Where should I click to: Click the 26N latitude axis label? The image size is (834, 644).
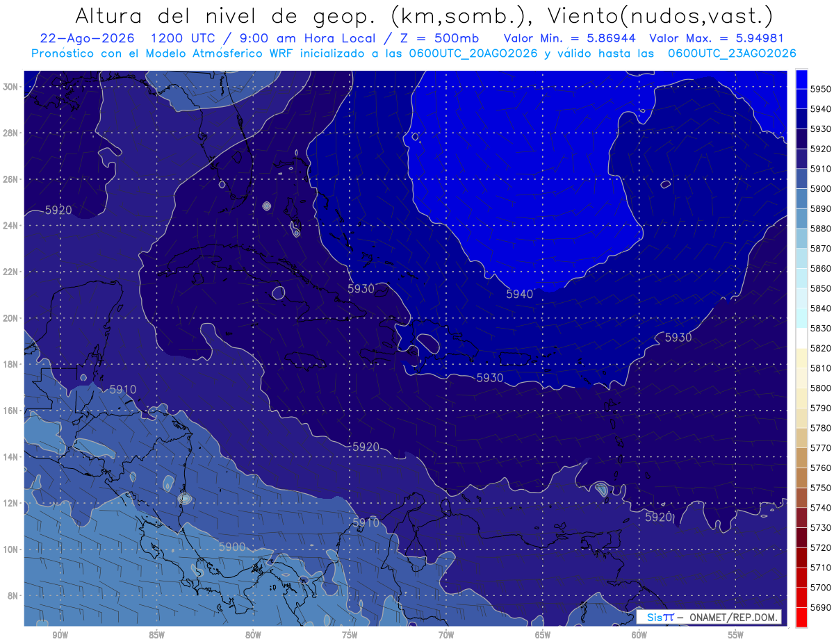tap(10, 179)
